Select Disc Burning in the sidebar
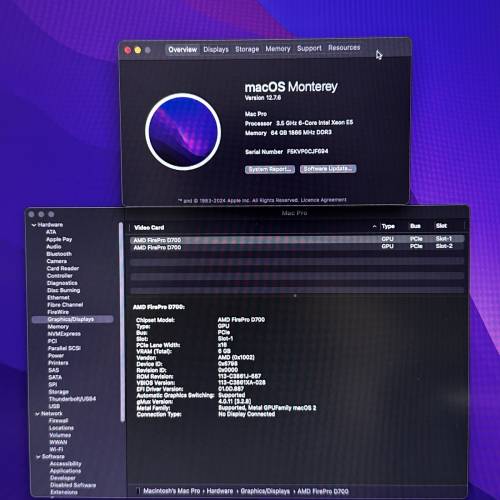500x500 pixels. pyautogui.click(x=64, y=290)
